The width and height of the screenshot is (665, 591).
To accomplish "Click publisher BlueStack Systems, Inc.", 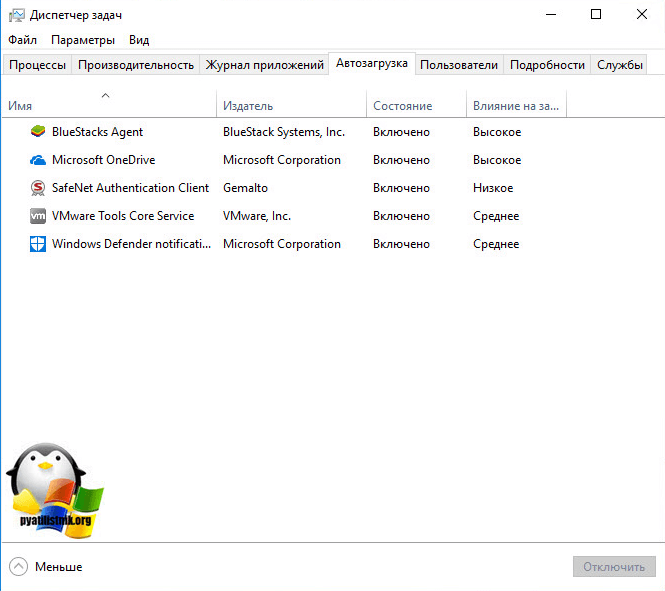I will pos(284,132).
